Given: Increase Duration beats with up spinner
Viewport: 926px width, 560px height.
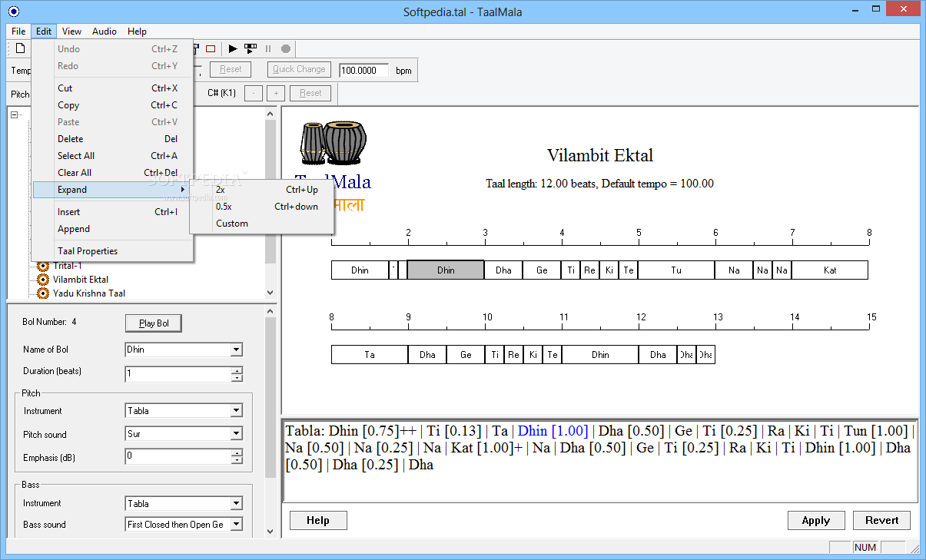Looking at the screenshot, I should (237, 370).
